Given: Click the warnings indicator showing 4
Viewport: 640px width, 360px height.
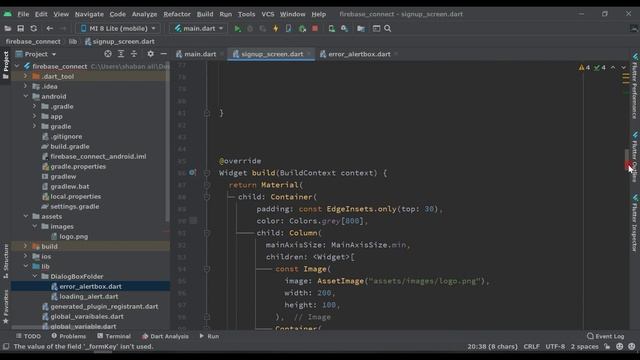Looking at the screenshot, I should point(584,68).
